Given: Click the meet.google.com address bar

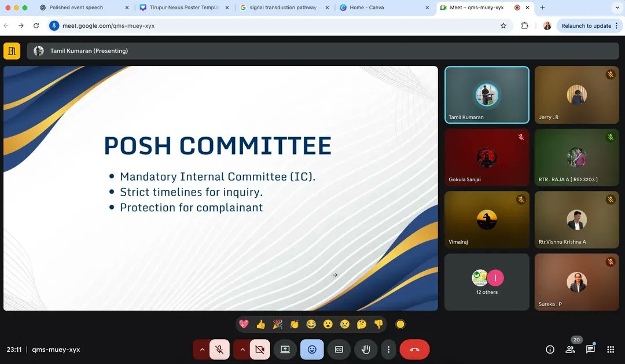Looking at the screenshot, I should (x=279, y=25).
